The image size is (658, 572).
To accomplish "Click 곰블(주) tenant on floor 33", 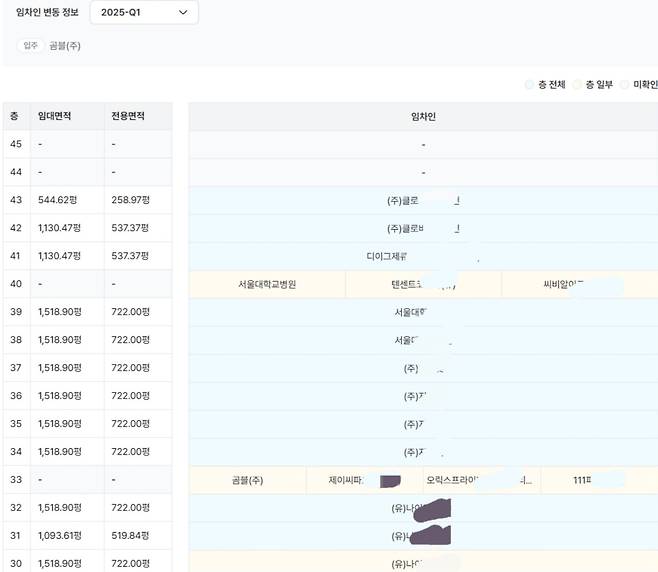I will pos(248,480).
